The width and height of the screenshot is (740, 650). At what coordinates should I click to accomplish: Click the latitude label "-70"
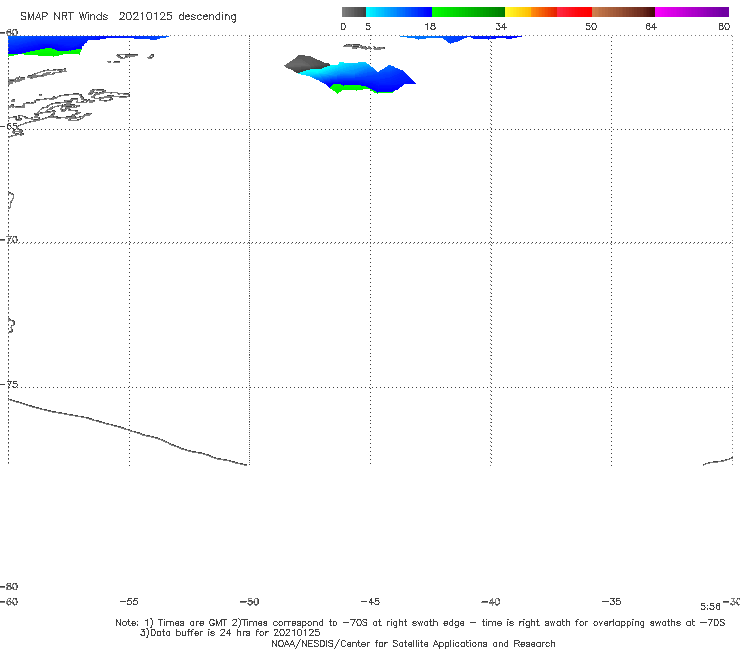(x=9, y=240)
